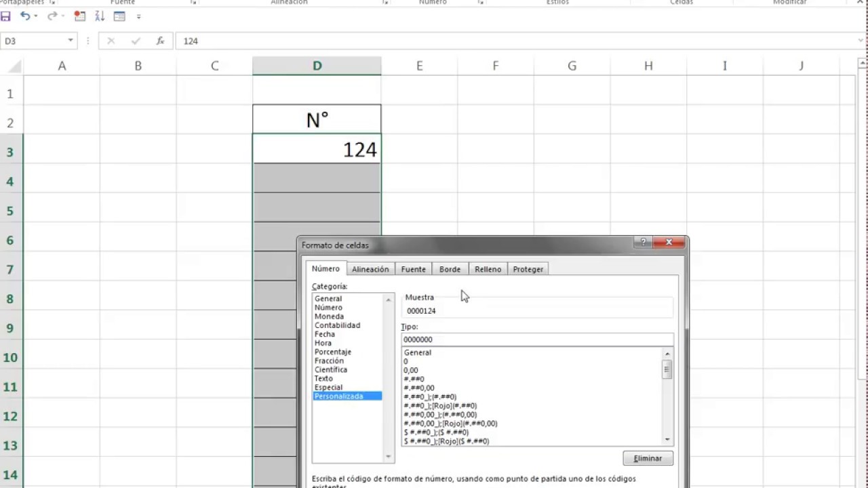Click the formula bar containing 124
868x488 pixels.
(x=515, y=41)
